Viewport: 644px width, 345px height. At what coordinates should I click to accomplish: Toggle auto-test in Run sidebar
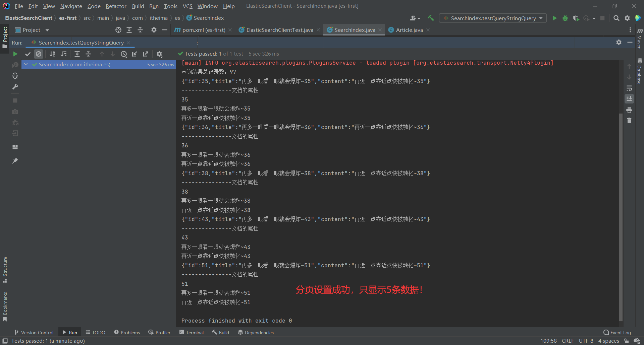(15, 76)
